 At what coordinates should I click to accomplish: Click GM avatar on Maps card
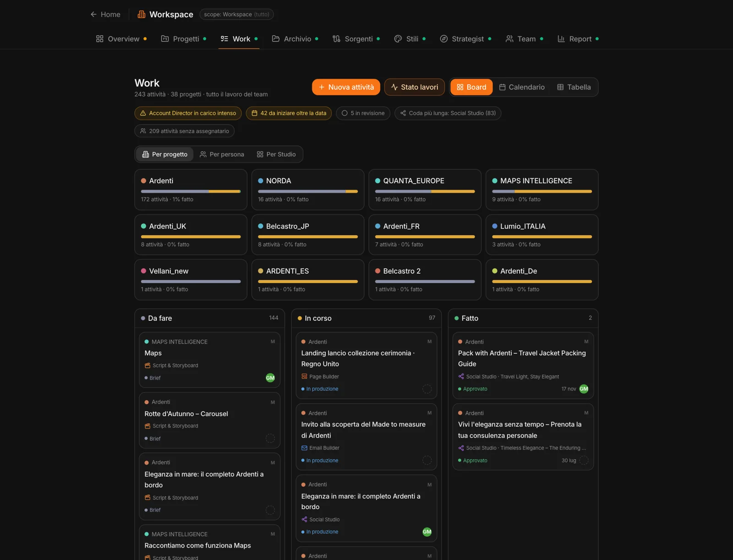coord(270,378)
